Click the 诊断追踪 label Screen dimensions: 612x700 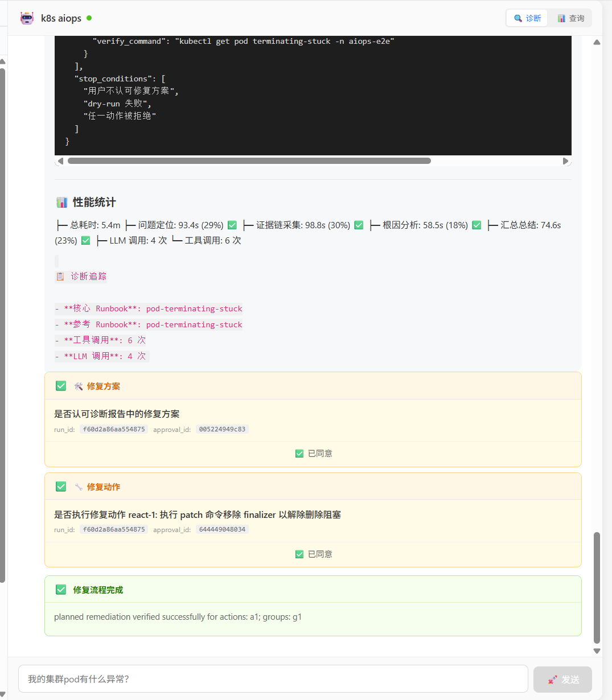pos(89,277)
